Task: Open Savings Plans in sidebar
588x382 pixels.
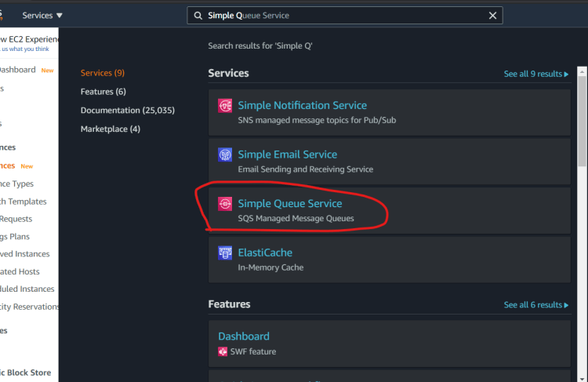Action: [15, 236]
